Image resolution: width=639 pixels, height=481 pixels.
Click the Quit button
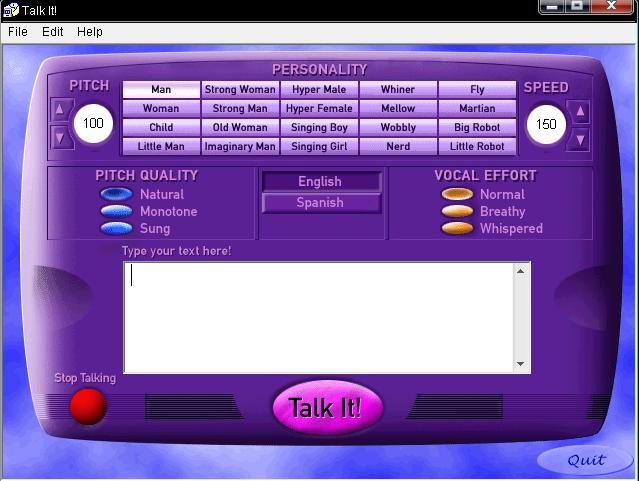tap(586, 460)
